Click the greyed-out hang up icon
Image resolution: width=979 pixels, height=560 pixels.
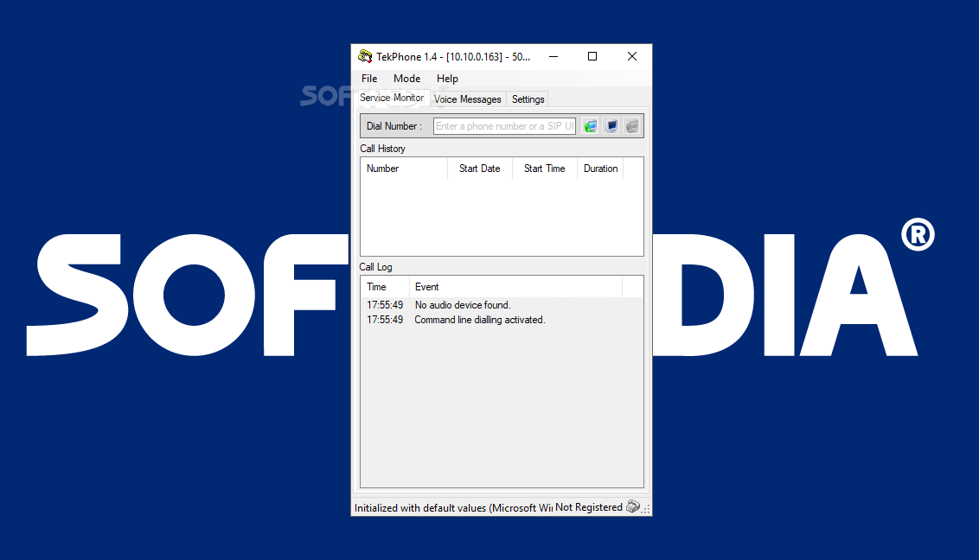632,126
